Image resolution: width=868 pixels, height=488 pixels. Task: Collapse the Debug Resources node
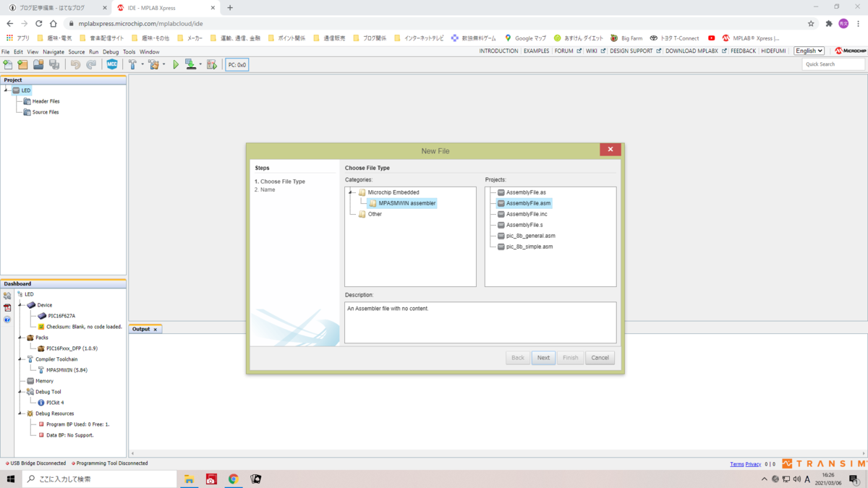pyautogui.click(x=21, y=414)
